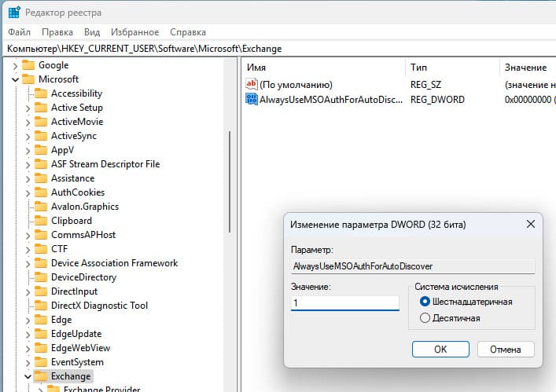Click the AlwaysUseMSOAuthForAutoDiscover DWORD value icon
556x392 pixels.
[252, 99]
